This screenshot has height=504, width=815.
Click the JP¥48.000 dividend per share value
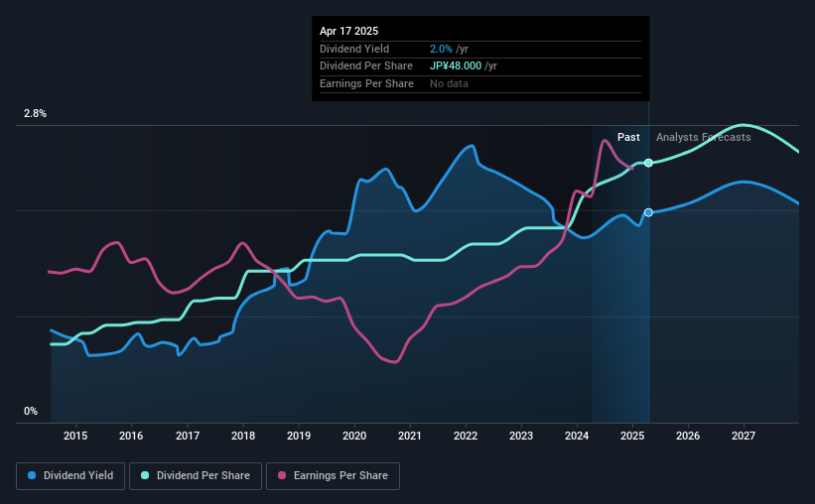tap(456, 66)
